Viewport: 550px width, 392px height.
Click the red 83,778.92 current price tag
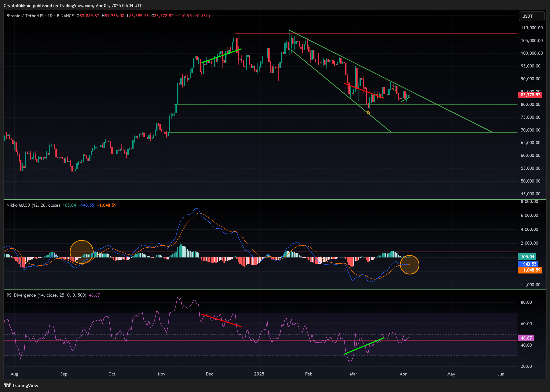[530, 95]
